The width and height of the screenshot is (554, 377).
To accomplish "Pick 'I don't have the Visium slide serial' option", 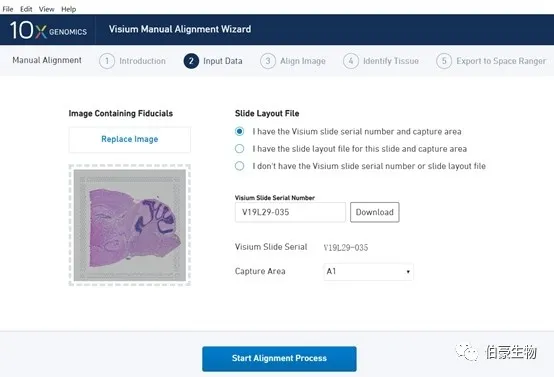I will tap(240, 166).
